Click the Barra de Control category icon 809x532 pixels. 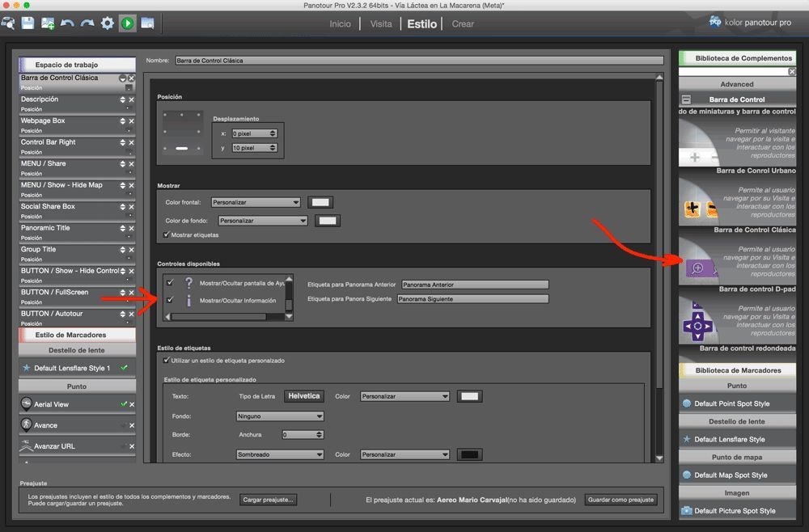686,99
